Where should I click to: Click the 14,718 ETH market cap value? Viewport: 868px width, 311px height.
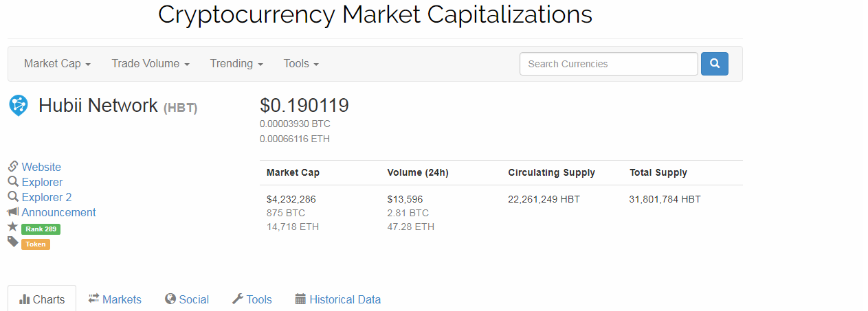293,227
